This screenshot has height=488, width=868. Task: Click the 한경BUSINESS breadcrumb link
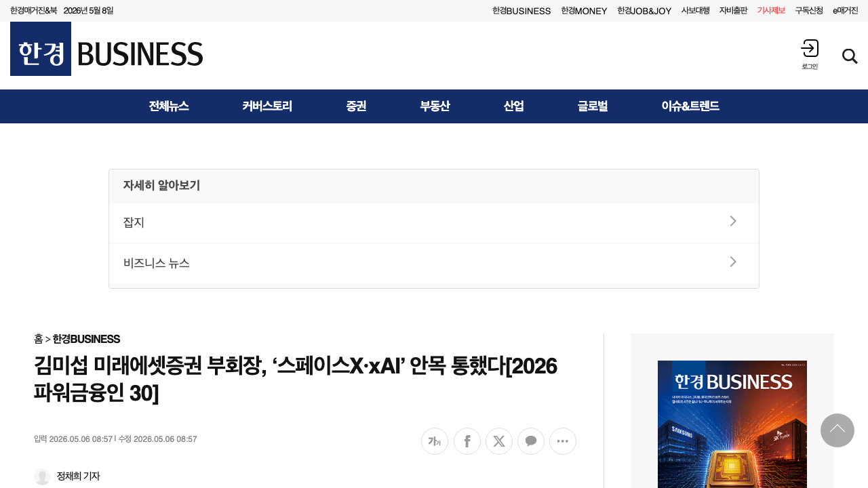[86, 339]
